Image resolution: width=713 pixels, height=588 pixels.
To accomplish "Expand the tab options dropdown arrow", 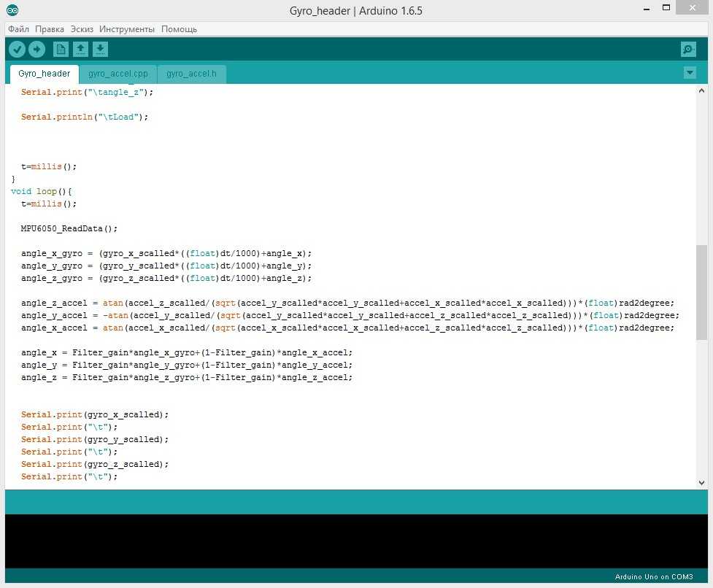I will click(x=690, y=73).
